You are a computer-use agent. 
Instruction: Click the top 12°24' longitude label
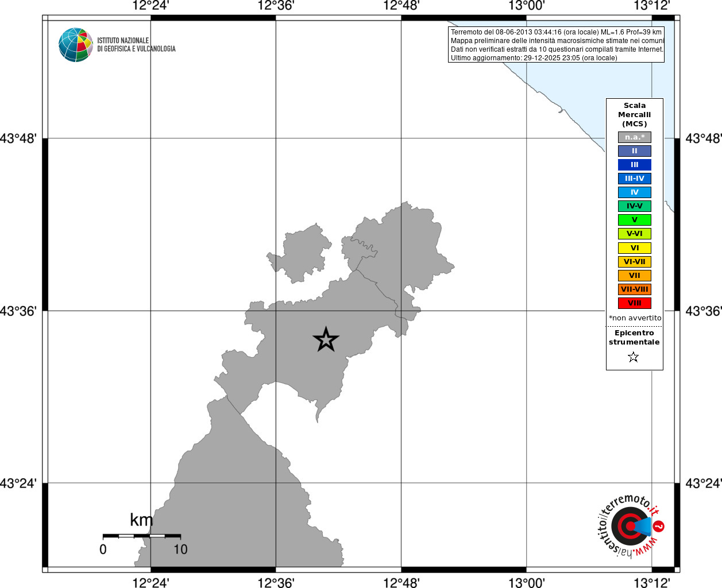150,6
